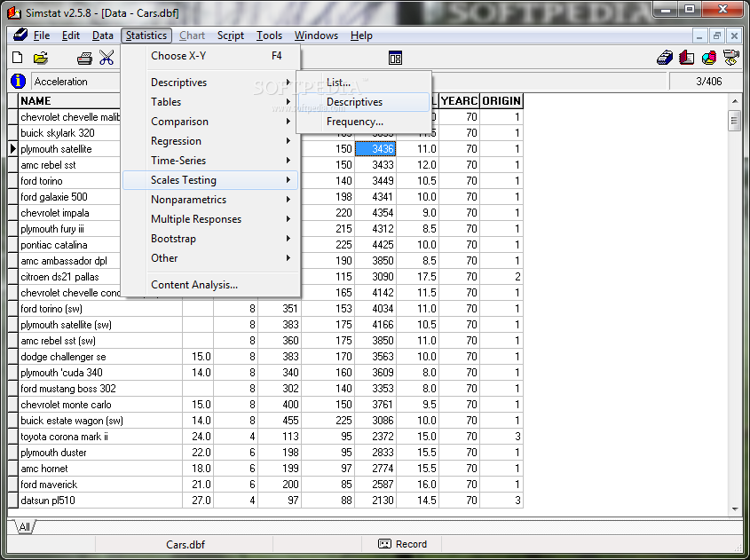This screenshot has width=750, height=560.
Task: Expand the Time-Series submenu
Action: point(210,161)
